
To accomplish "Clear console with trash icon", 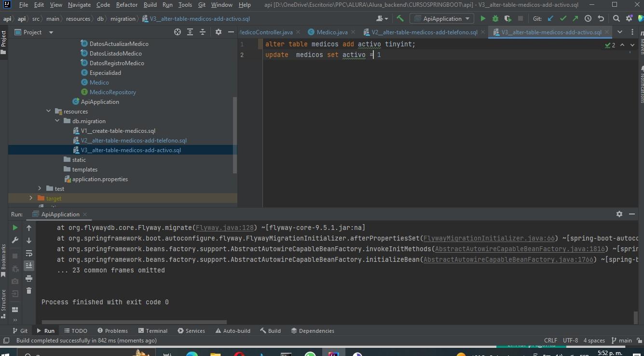I will (29, 291).
